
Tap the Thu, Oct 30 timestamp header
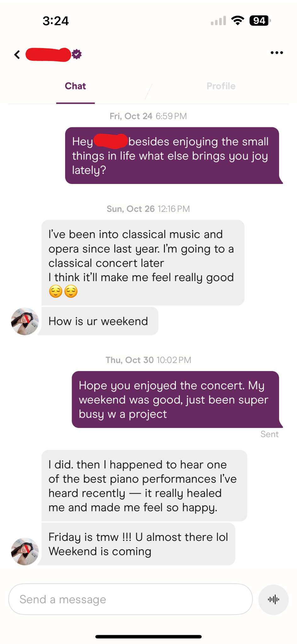(148, 360)
